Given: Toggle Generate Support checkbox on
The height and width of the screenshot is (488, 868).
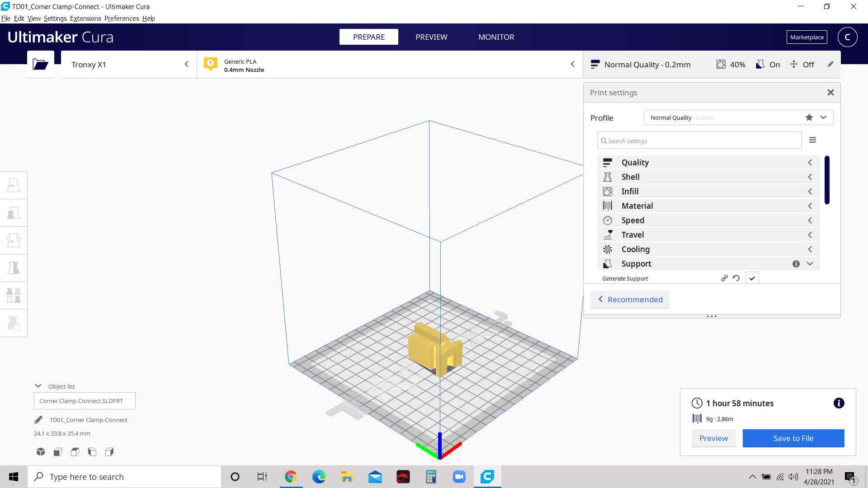Looking at the screenshot, I should (752, 278).
